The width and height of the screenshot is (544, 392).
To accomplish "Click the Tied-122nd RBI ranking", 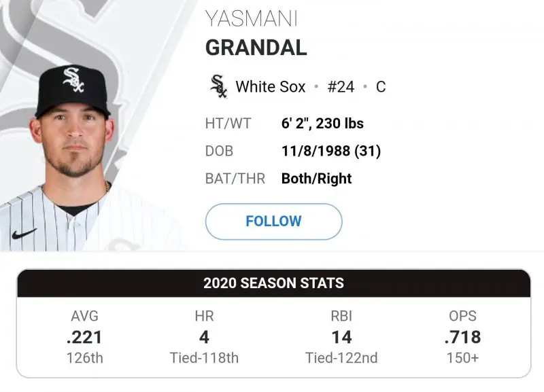I will pyautogui.click(x=341, y=357).
